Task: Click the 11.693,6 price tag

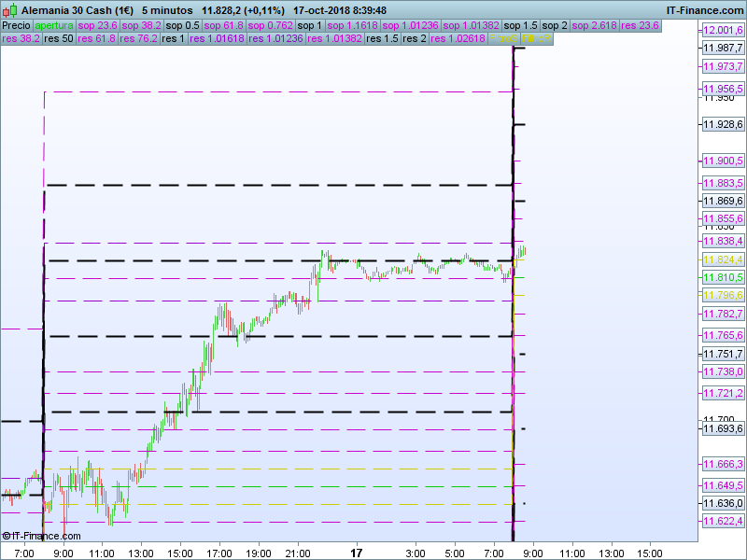Action: click(723, 428)
